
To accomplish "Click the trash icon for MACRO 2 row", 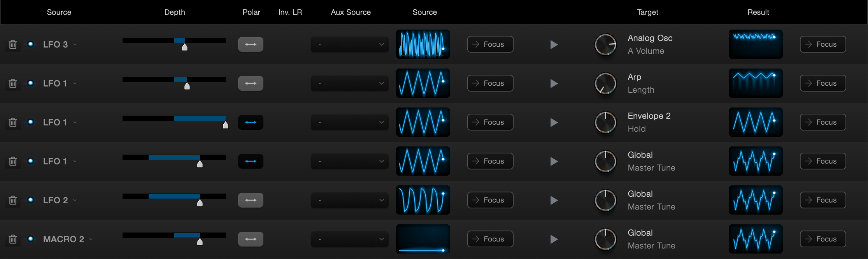I will 13,239.
